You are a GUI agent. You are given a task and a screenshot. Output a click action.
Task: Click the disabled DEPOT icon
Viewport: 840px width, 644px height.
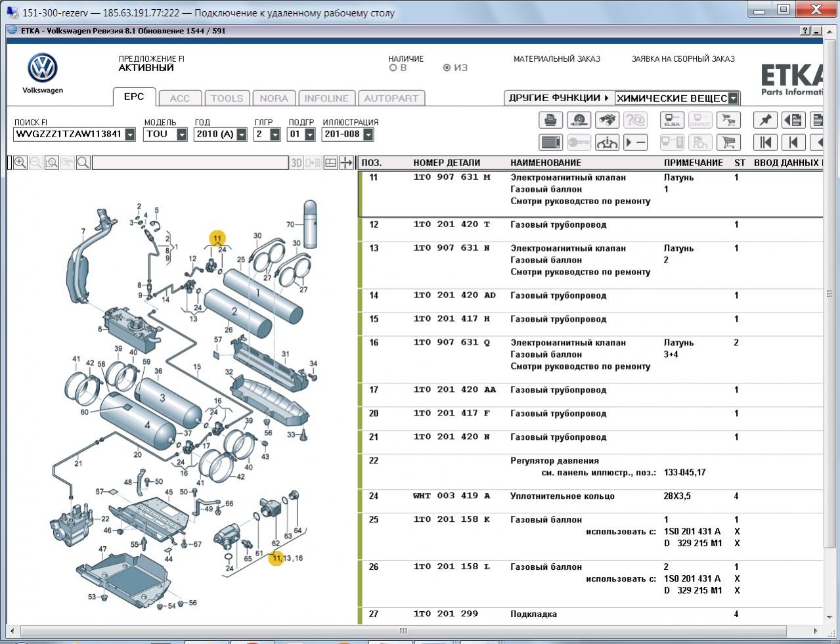700,120
